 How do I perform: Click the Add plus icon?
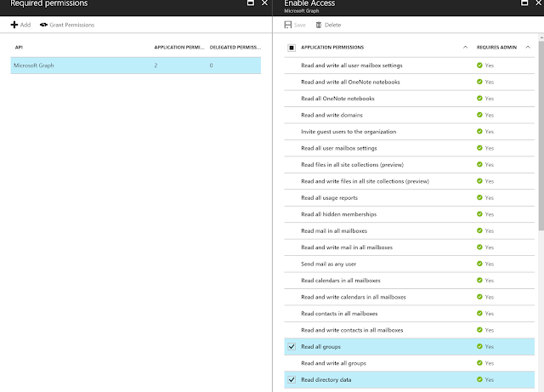pos(14,25)
